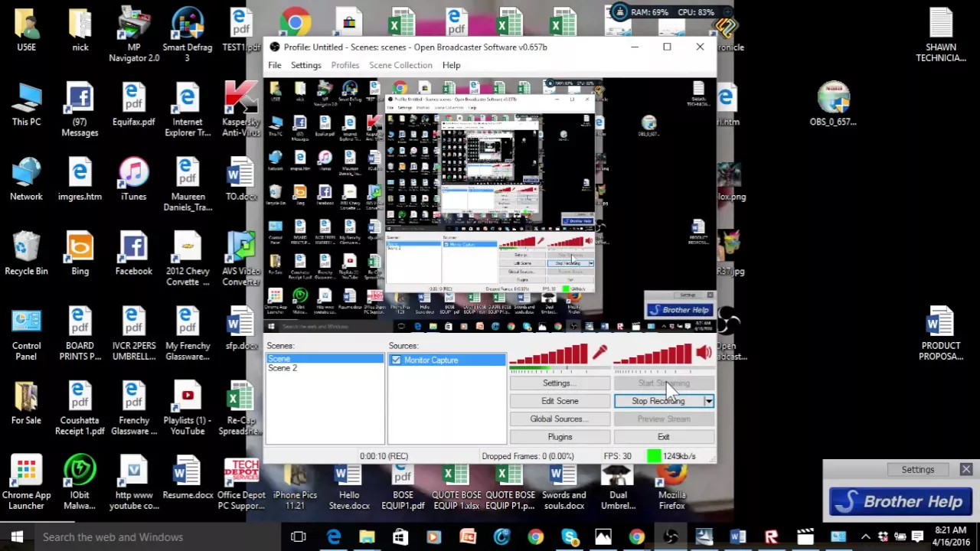
Task: Adjust the desktop audio volume meter
Action: coord(653,354)
